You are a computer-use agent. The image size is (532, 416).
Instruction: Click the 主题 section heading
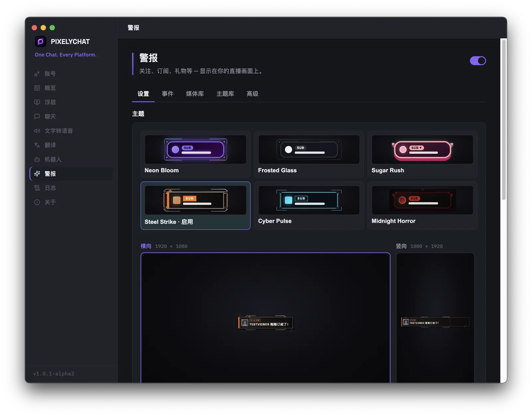click(x=138, y=114)
